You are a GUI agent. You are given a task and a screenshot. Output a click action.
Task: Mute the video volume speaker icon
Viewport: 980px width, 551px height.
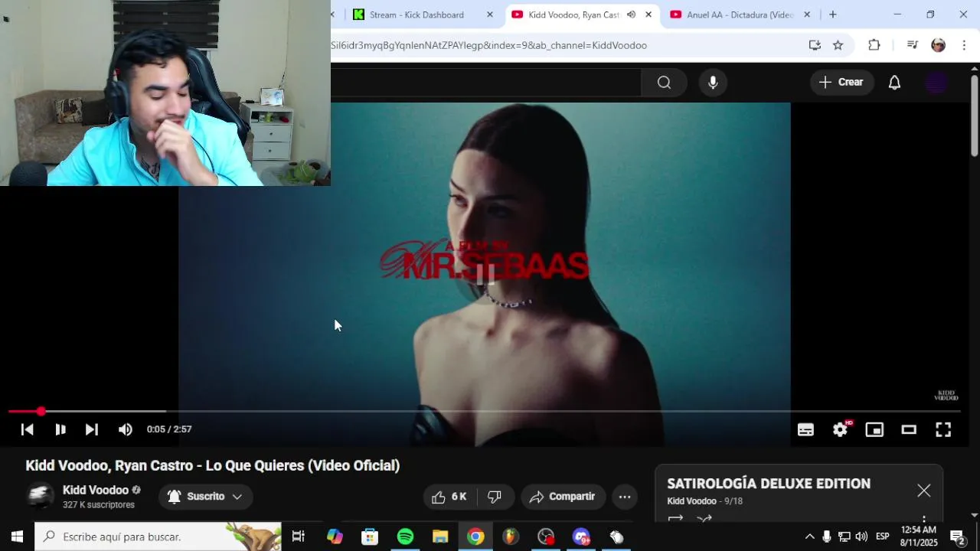pyautogui.click(x=126, y=429)
